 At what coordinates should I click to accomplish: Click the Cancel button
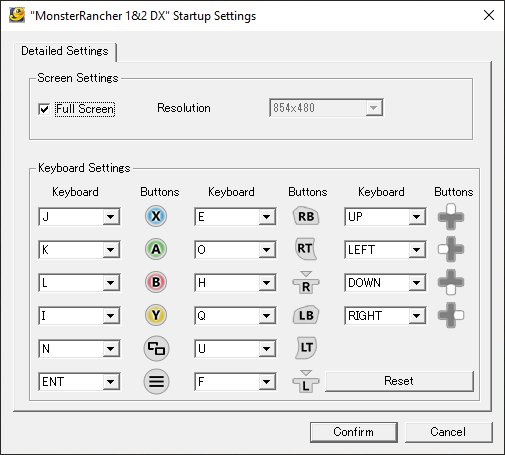(448, 432)
